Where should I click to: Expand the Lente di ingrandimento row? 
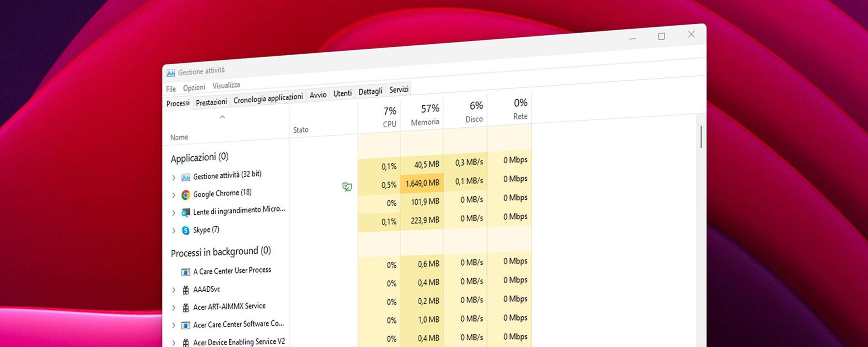pos(174,213)
